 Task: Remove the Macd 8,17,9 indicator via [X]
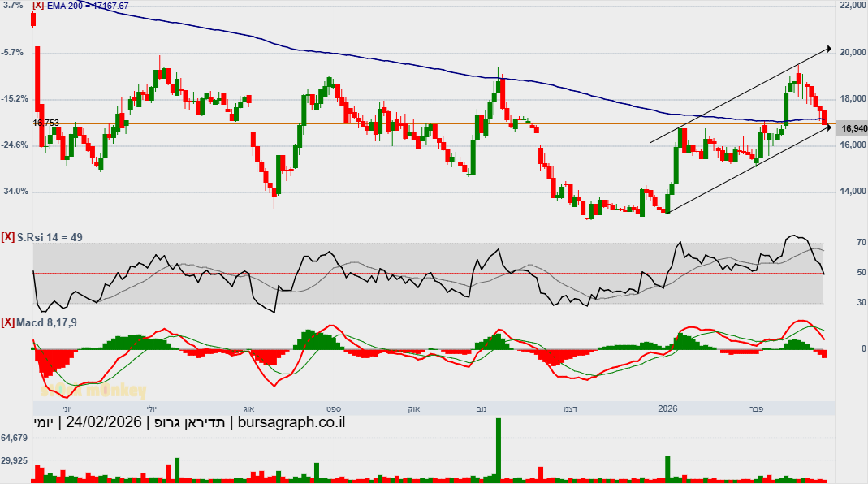8,323
